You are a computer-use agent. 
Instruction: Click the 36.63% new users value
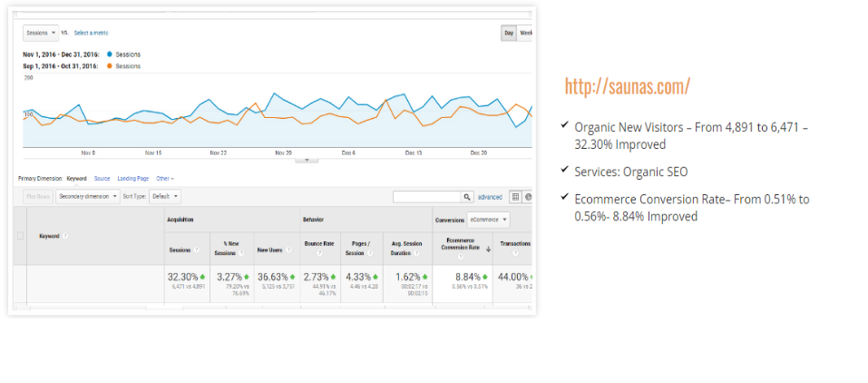pyautogui.click(x=272, y=277)
